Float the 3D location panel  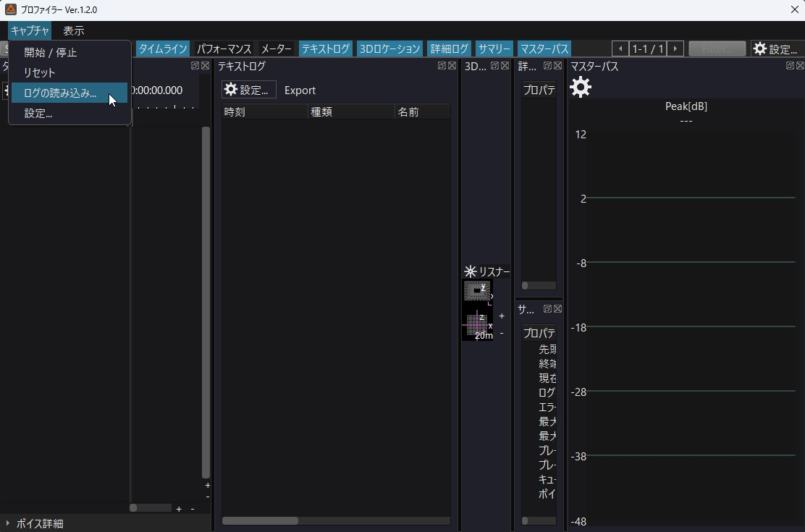pos(495,66)
